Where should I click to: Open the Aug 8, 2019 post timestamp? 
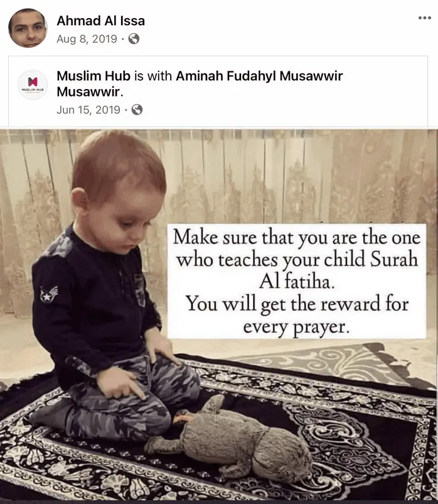click(x=87, y=39)
